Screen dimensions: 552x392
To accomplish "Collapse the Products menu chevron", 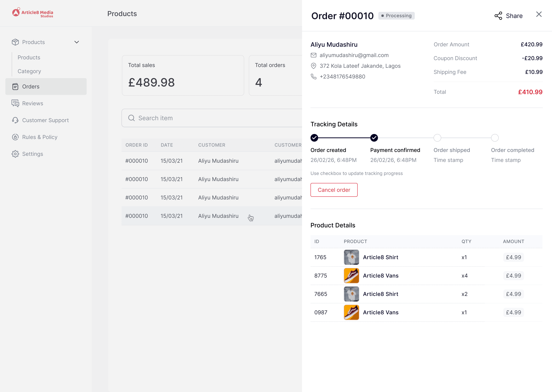I will pyautogui.click(x=77, y=42).
